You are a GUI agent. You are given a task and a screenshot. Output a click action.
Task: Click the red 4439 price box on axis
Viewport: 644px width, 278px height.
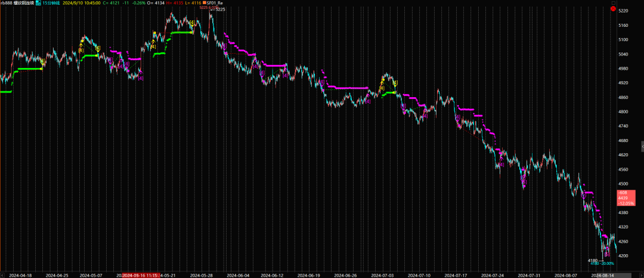coord(623,197)
